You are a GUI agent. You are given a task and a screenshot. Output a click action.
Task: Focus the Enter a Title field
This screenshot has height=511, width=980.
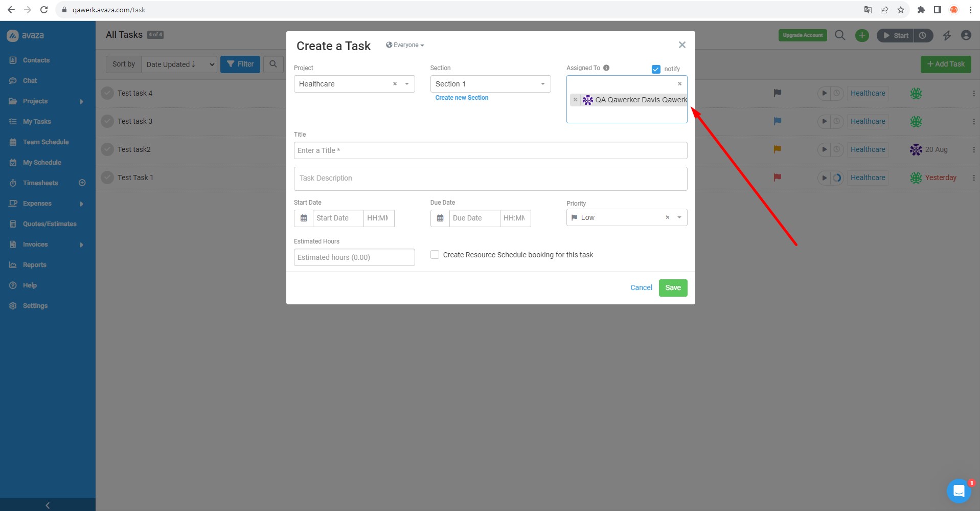pos(490,150)
